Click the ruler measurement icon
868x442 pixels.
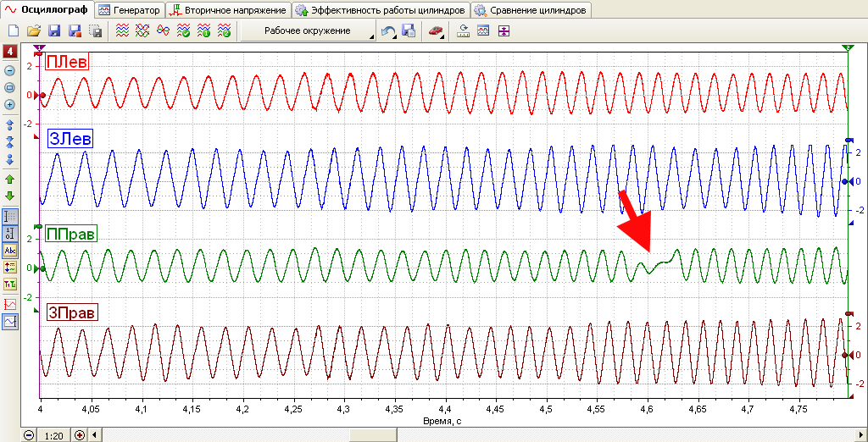(463, 31)
